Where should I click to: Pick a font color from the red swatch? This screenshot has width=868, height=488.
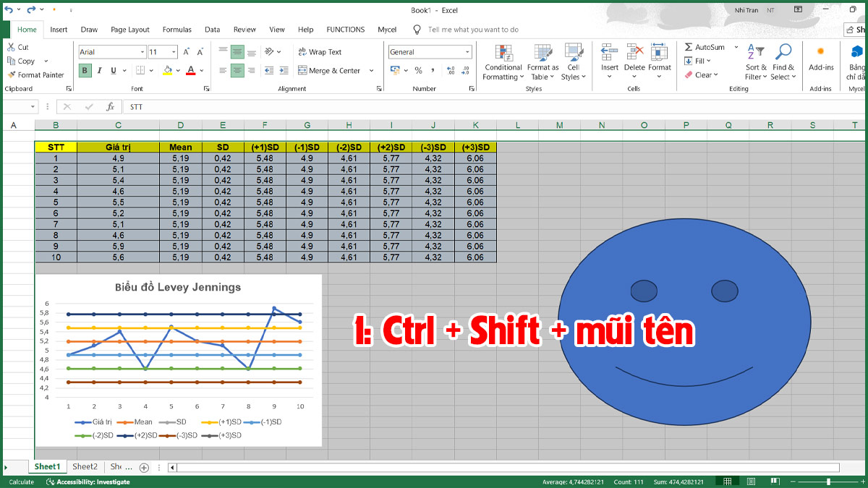pyautogui.click(x=190, y=70)
